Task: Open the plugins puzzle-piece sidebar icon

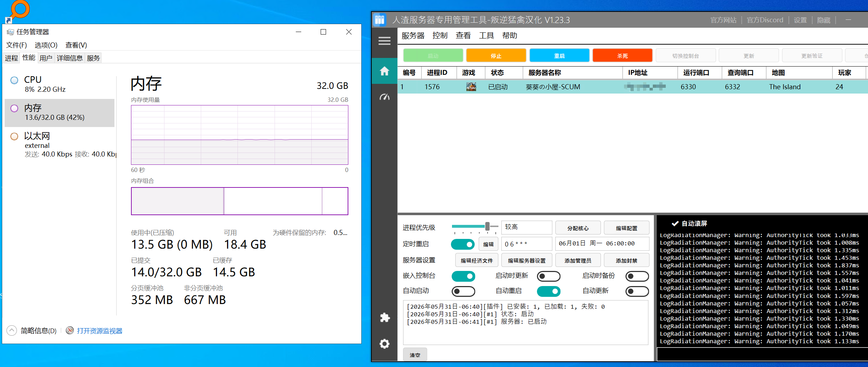Action: (385, 317)
